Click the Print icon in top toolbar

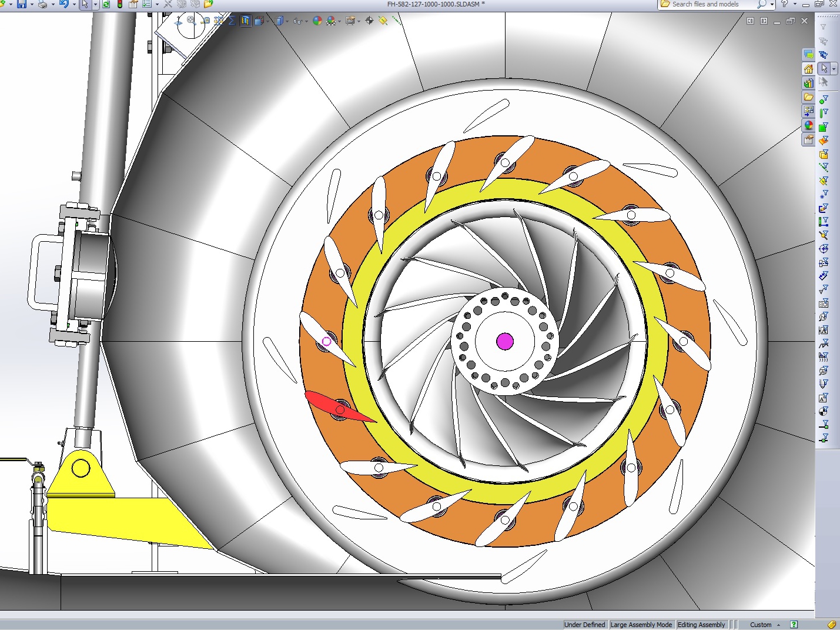point(42,4)
